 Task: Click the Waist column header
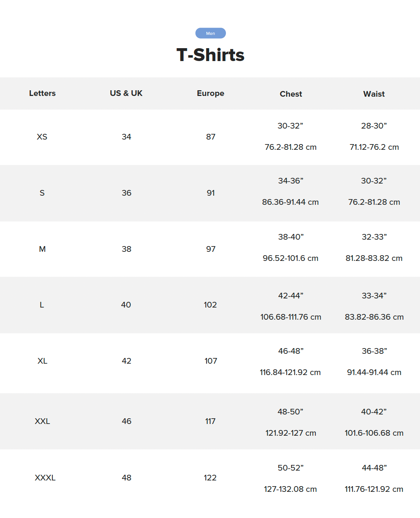(x=374, y=94)
